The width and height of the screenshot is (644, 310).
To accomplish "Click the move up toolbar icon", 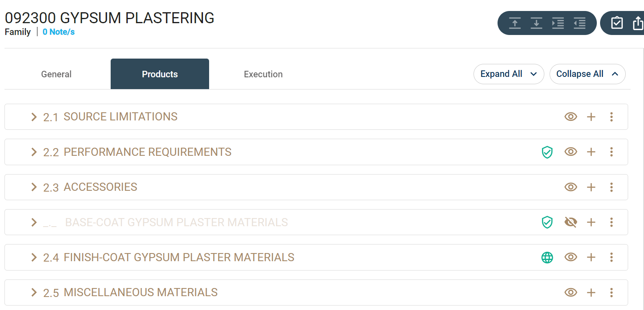I will click(515, 23).
